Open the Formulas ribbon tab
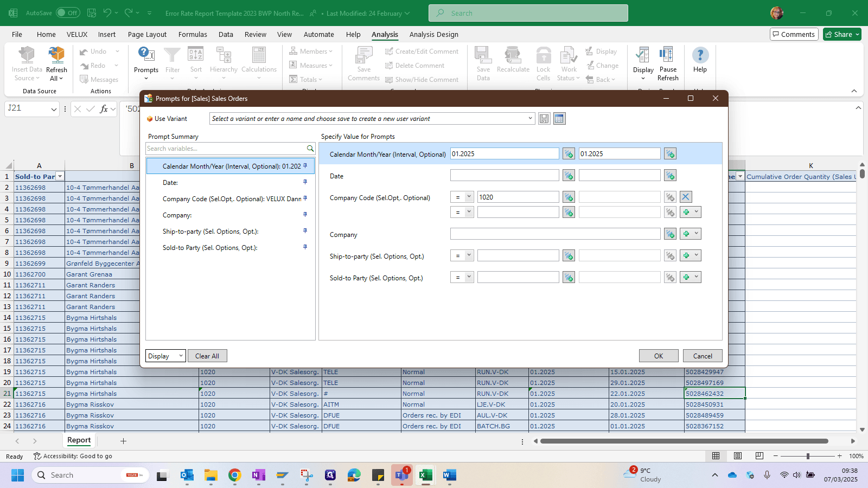868x488 pixels. [x=193, y=34]
